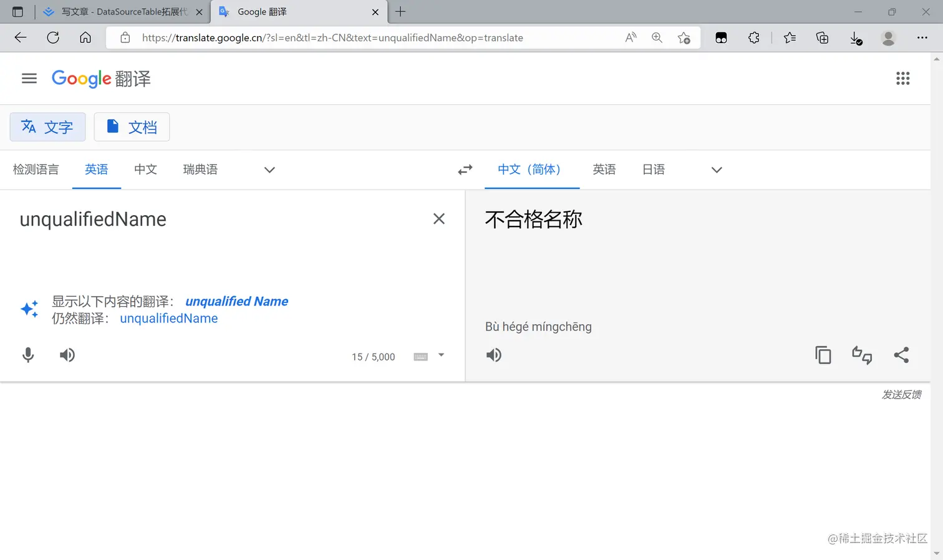Open the tab actions menu icon
The image size is (943, 560).
click(x=17, y=12)
